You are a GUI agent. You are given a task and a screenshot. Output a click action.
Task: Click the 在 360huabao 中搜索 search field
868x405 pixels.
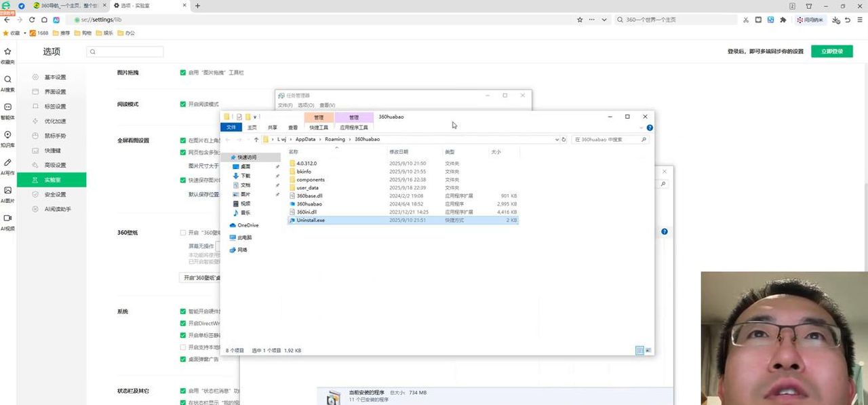(x=606, y=139)
